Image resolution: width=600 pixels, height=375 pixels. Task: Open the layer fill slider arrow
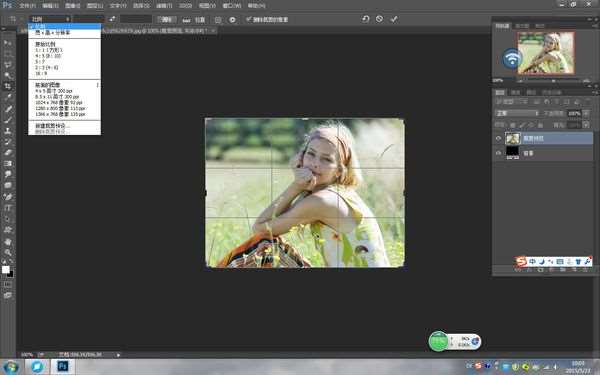point(585,125)
